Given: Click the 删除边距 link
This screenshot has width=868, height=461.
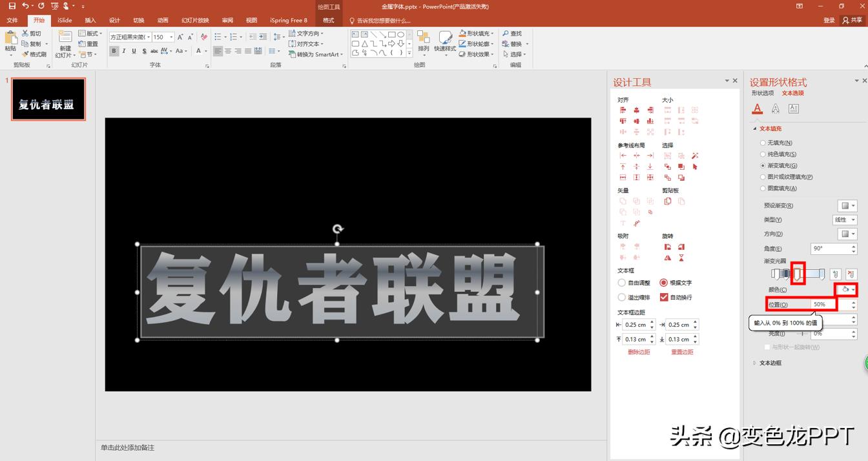Looking at the screenshot, I should [638, 352].
